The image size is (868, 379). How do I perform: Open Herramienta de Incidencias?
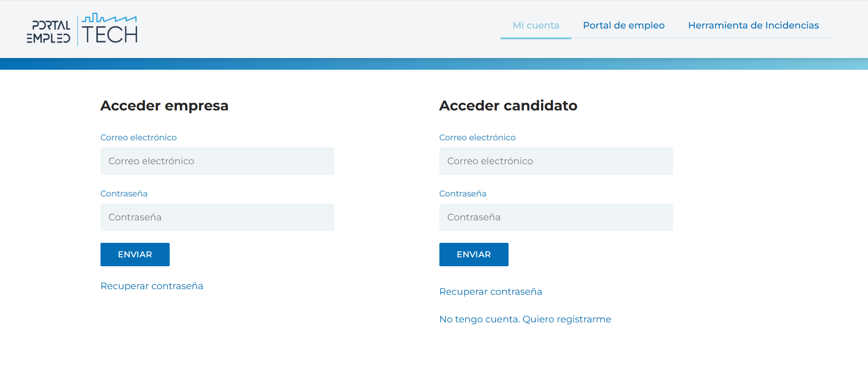(753, 25)
